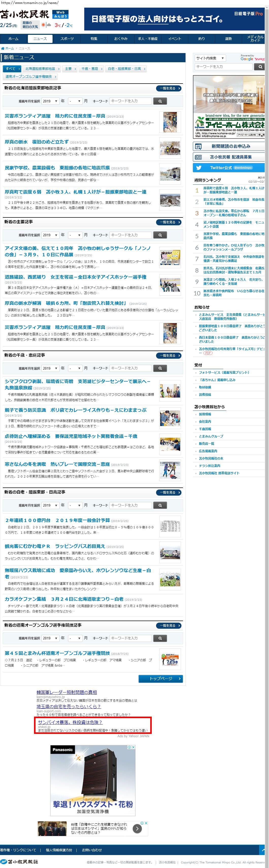Click the keyword input in the Chitose section
269x868 pixels.
point(130,368)
